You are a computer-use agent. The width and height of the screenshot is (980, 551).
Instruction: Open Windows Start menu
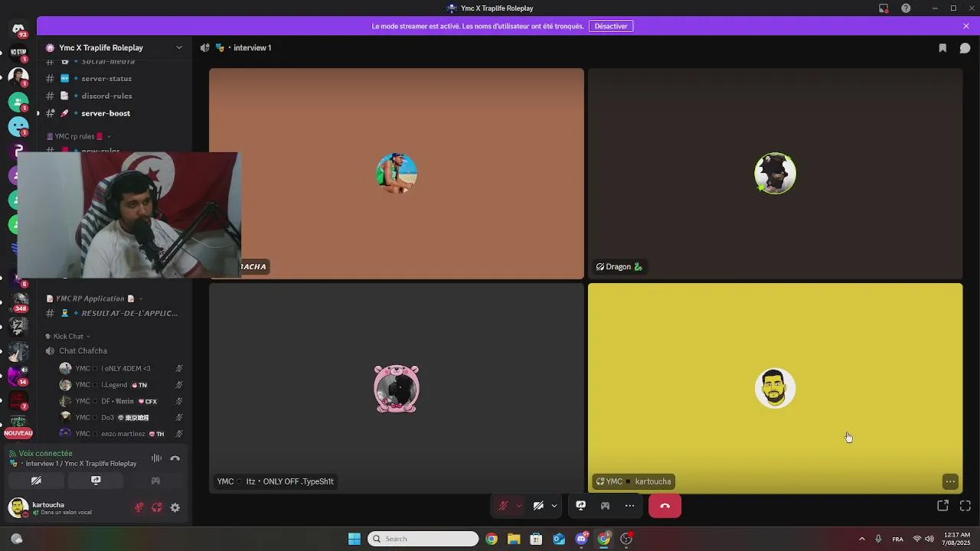coord(354,539)
